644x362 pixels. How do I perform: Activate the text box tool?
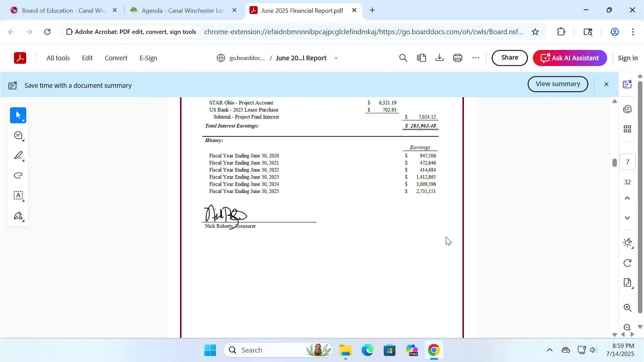(18, 195)
